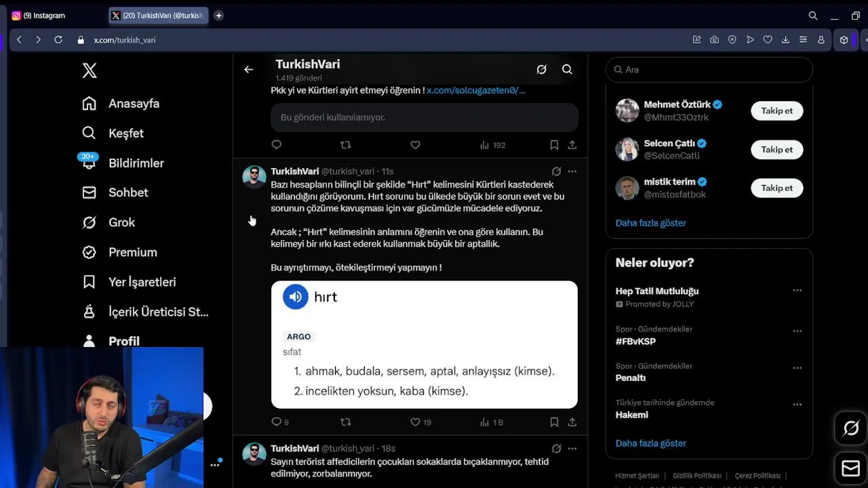Click Daha fazla göster under suggestions

click(x=651, y=223)
